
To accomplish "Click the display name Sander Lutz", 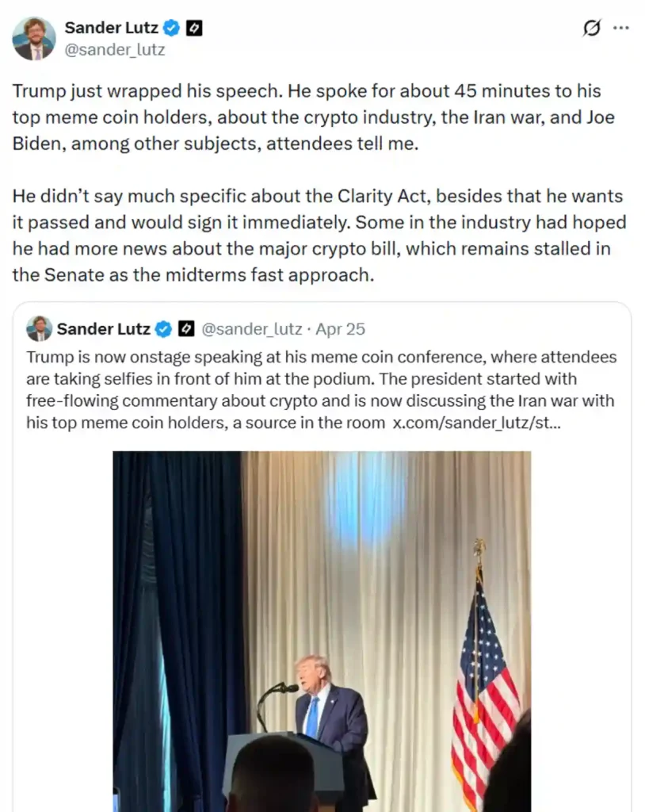I will pyautogui.click(x=110, y=27).
